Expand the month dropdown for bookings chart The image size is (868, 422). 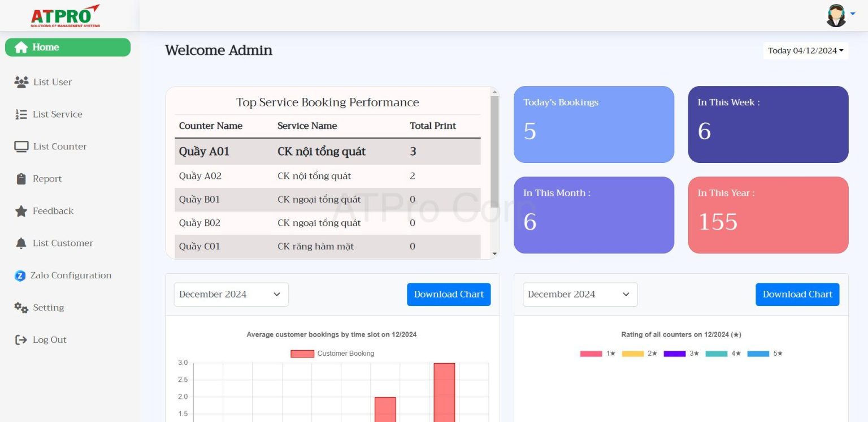[231, 295]
